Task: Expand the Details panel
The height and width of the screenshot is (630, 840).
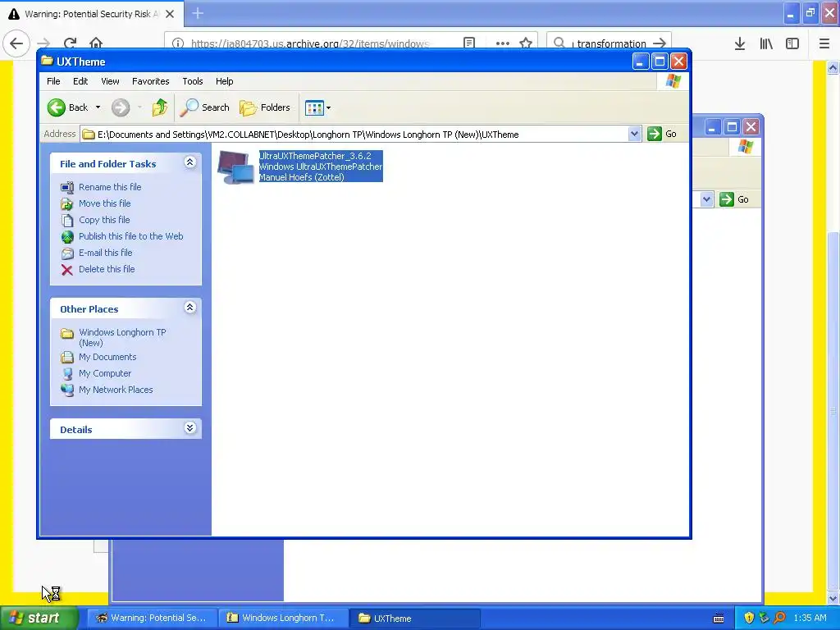Action: (x=189, y=428)
